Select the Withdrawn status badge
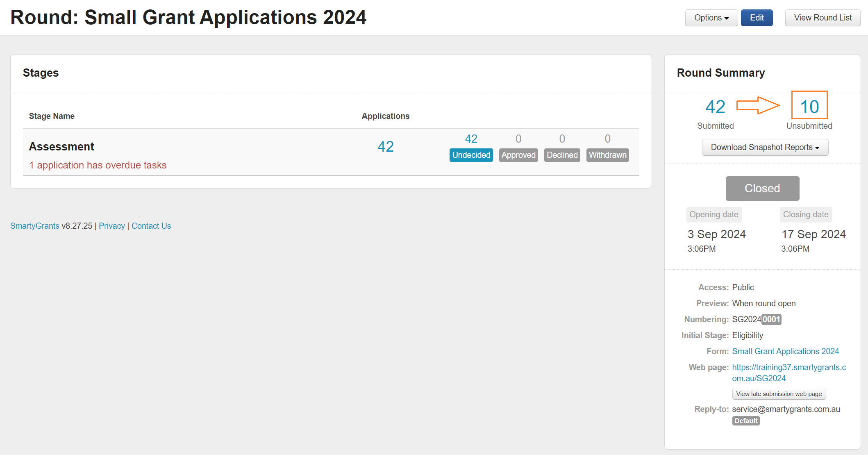This screenshot has height=455, width=868. [607, 155]
